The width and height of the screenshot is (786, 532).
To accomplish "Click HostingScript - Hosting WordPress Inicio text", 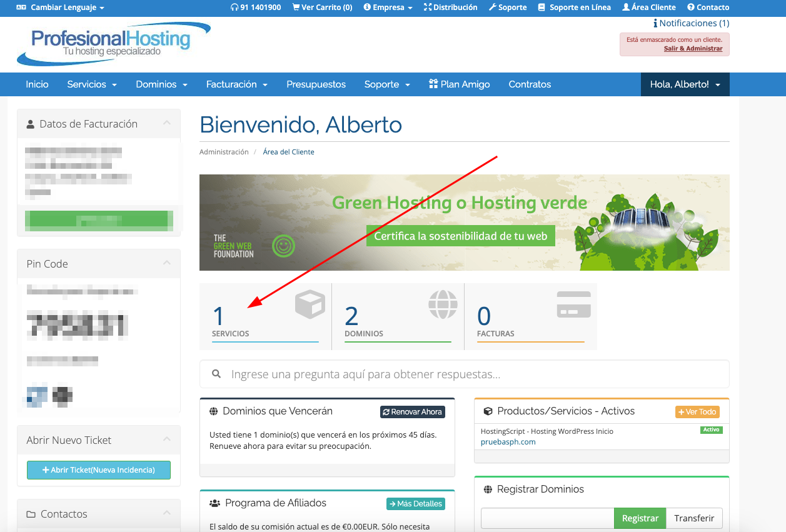I will coord(547,431).
